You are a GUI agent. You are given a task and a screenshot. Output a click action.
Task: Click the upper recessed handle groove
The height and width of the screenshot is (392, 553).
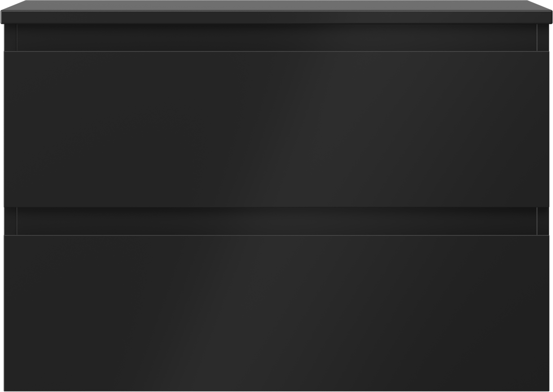point(276,38)
